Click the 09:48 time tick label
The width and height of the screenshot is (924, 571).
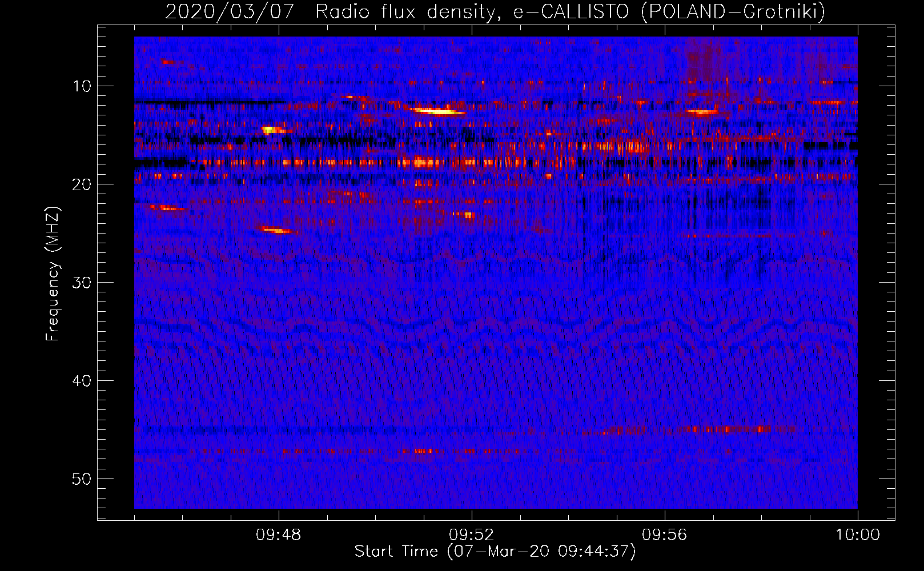(279, 535)
